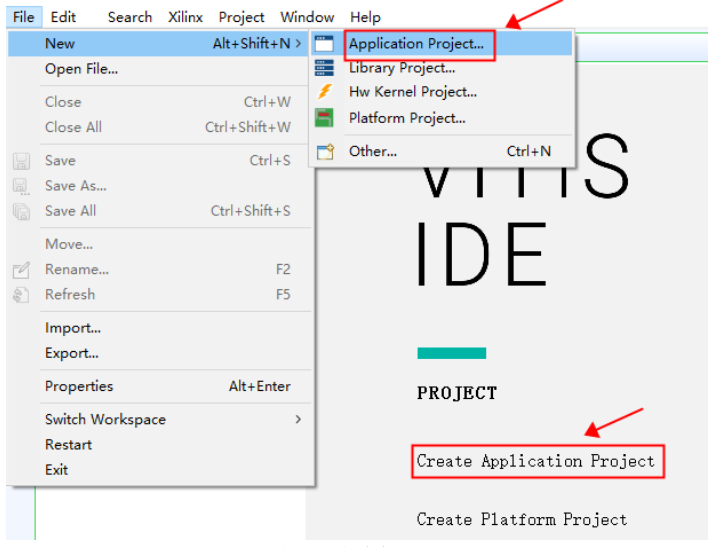Click the Application Project window icon

coord(324,43)
